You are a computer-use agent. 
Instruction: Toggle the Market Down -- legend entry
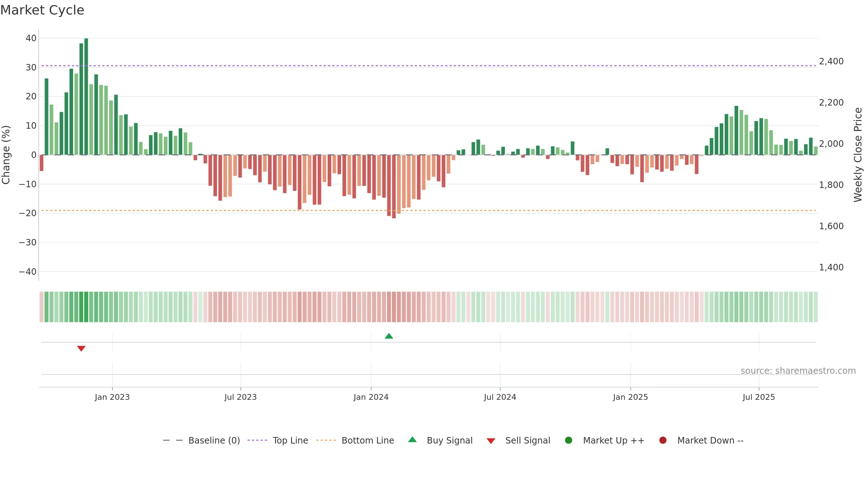point(701,440)
